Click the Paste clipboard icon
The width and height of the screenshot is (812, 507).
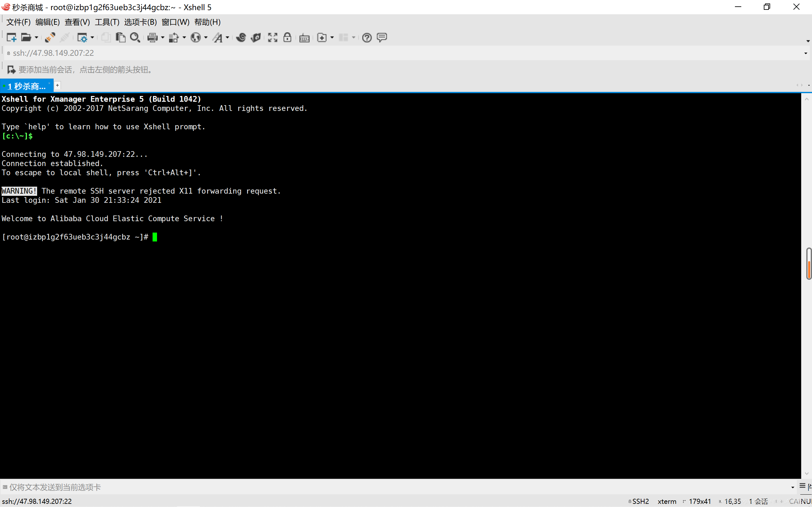pos(120,38)
